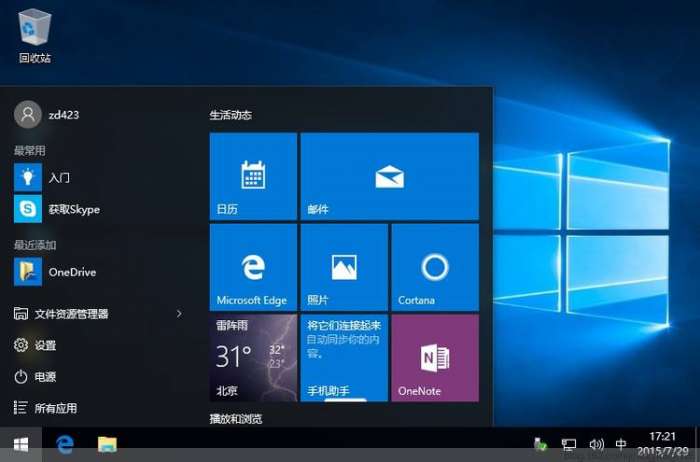Launch the OneNote tile
This screenshot has height=462, width=700.
point(435,358)
